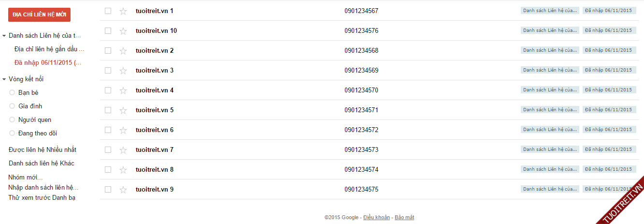Screen dimensions: 644x224
Task: Collapse the Vòng kết nối section
Action: (x=4, y=79)
